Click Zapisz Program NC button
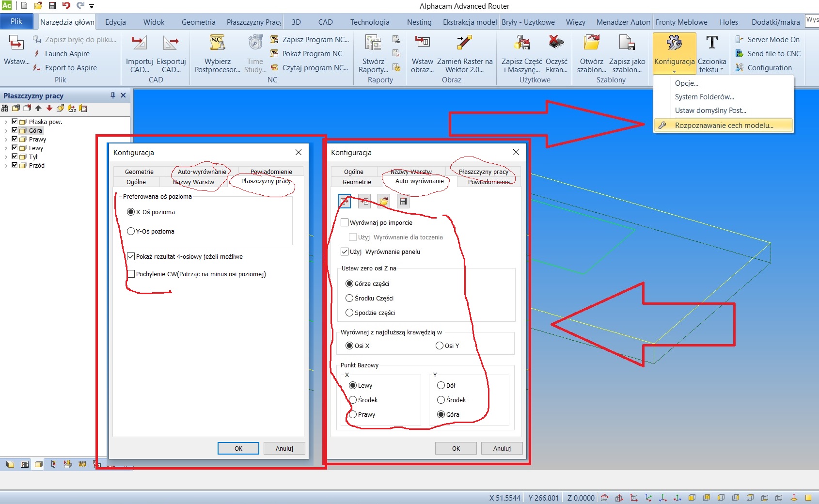This screenshot has width=819, height=504. point(309,40)
